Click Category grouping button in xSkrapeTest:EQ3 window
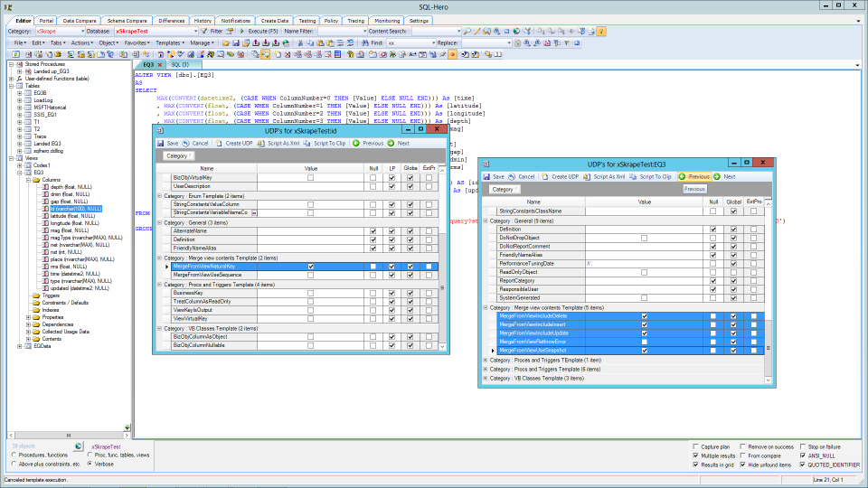 point(504,189)
